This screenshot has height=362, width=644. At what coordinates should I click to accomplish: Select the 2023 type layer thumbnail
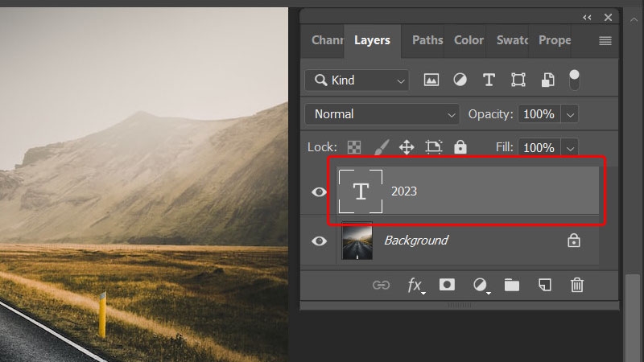click(x=360, y=191)
